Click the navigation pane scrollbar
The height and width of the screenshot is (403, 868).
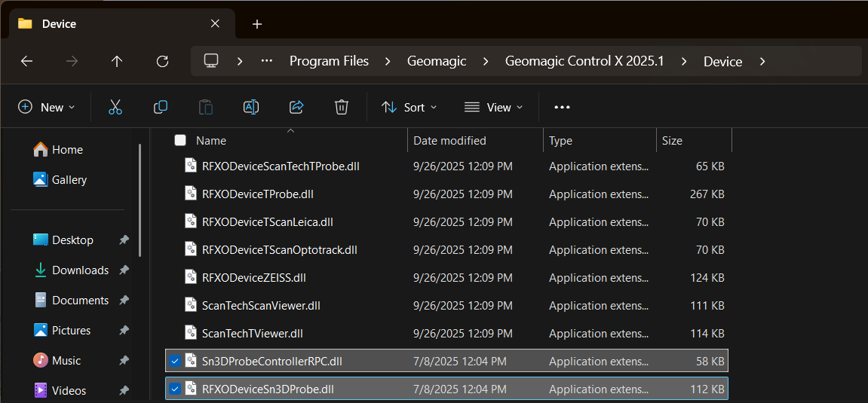tap(140, 200)
